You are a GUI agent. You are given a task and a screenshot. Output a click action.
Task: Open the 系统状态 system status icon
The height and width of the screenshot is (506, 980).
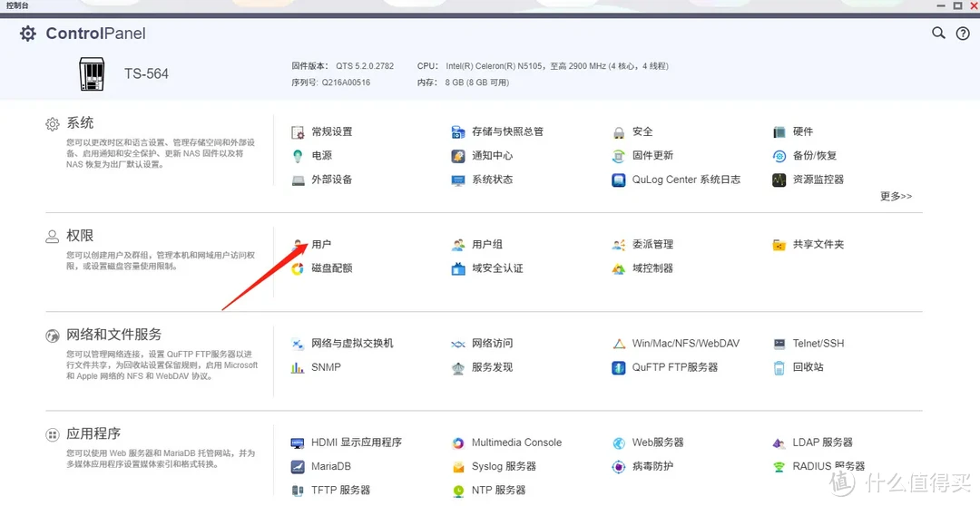pos(458,180)
